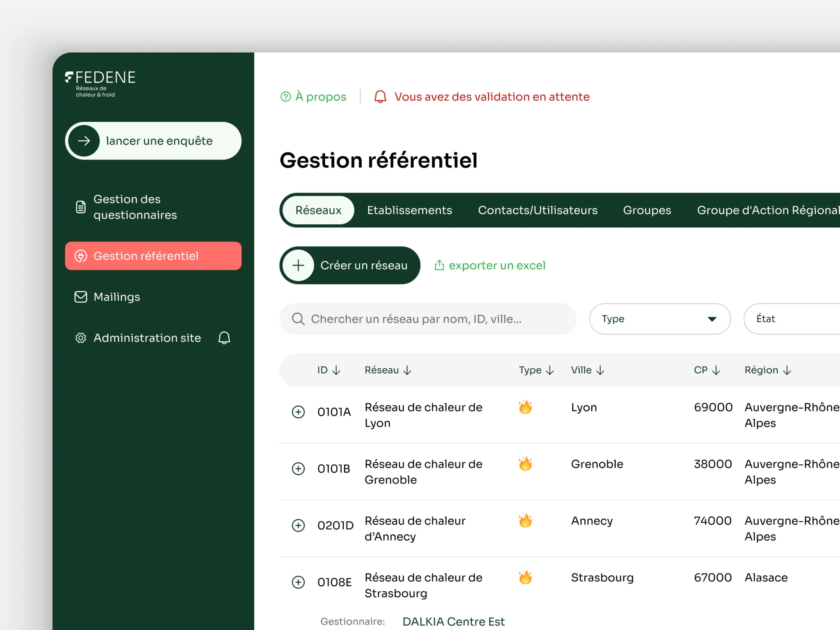Click the flame type icon for Lyon
The height and width of the screenshot is (630, 840).
(525, 407)
